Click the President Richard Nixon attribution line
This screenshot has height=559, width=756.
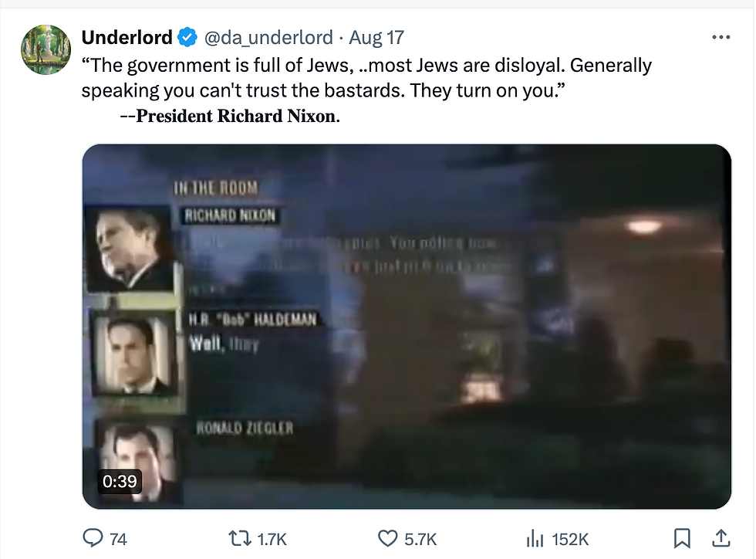(230, 117)
